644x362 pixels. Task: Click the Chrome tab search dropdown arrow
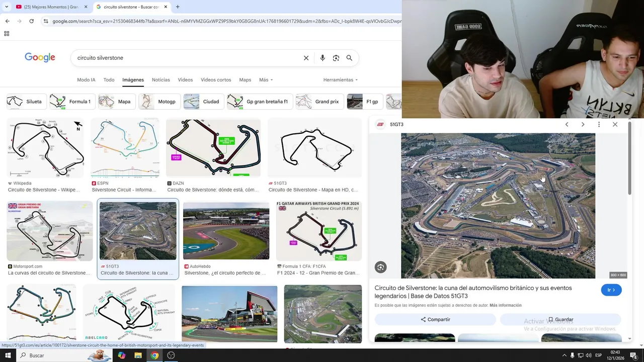pyautogui.click(x=7, y=7)
